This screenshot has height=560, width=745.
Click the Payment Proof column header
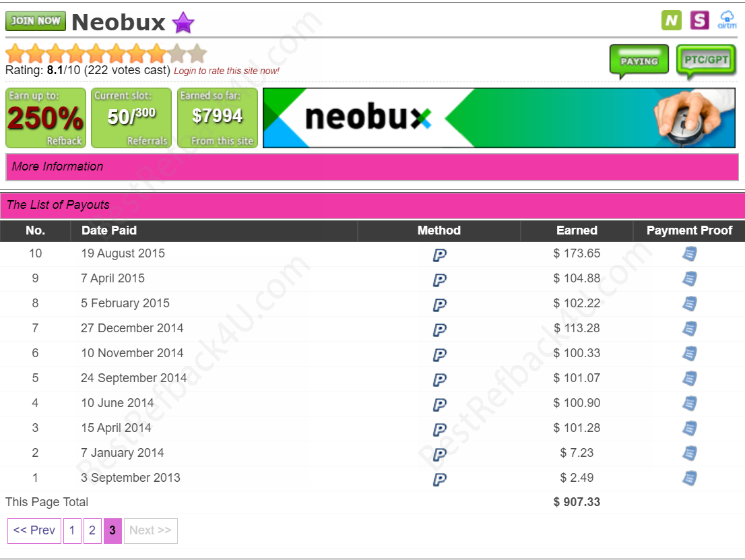coord(689,230)
